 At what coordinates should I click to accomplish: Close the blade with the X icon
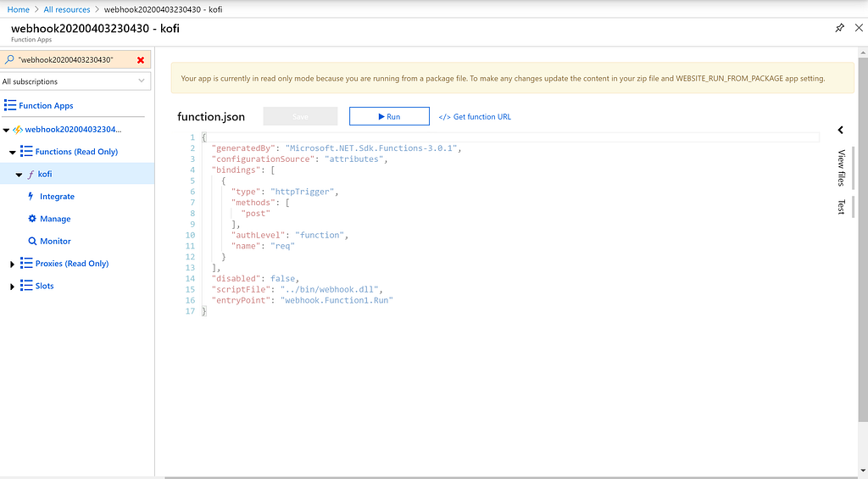point(859,28)
